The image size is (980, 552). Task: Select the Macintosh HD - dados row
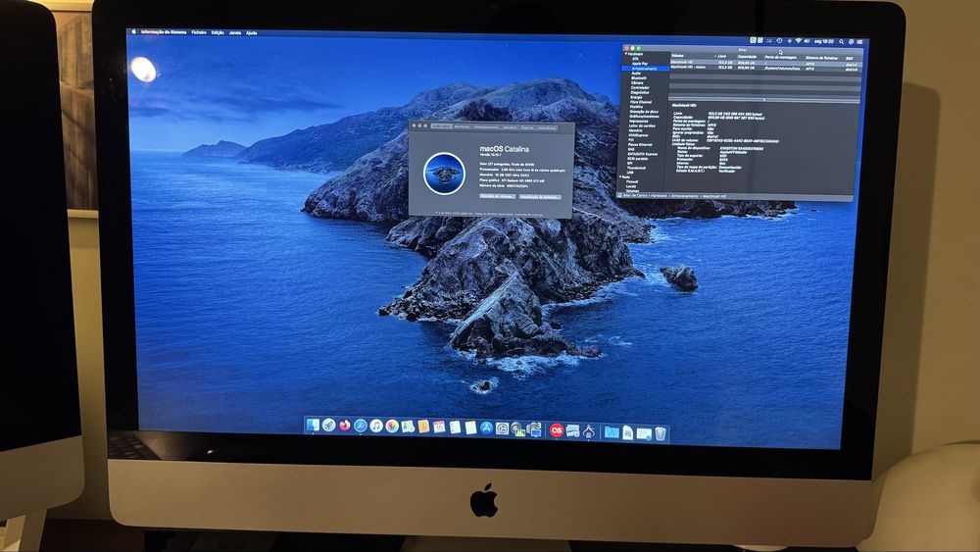coord(766,68)
